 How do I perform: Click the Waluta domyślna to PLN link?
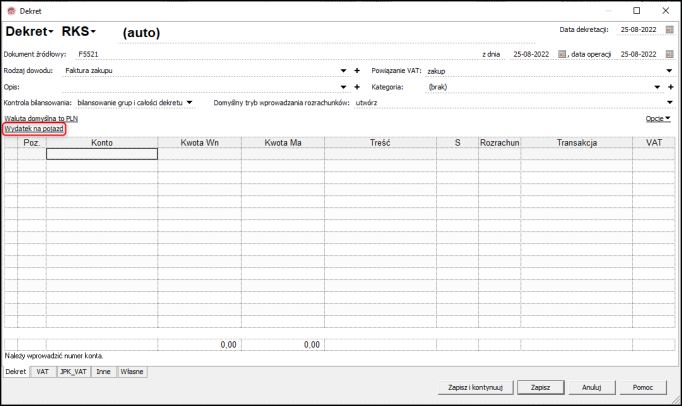41,118
